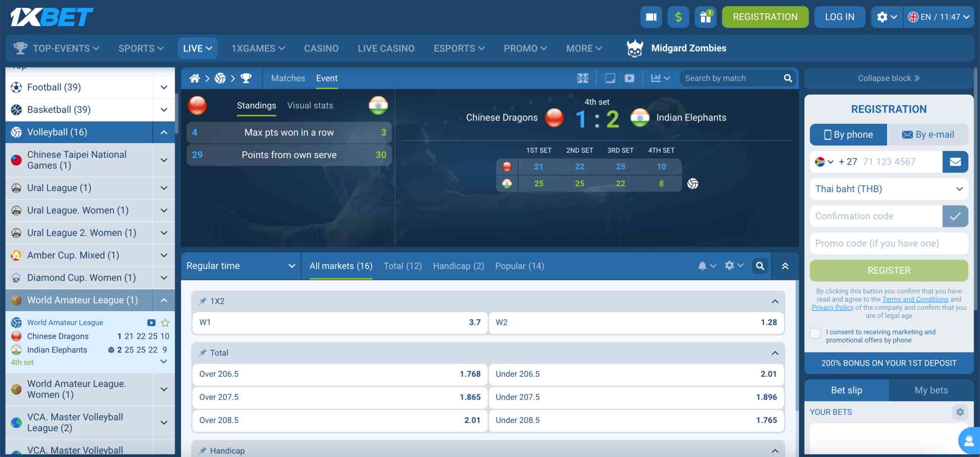The width and height of the screenshot is (980, 457).
Task: Open the multi-view grid icon in event toolbar
Action: click(x=583, y=78)
